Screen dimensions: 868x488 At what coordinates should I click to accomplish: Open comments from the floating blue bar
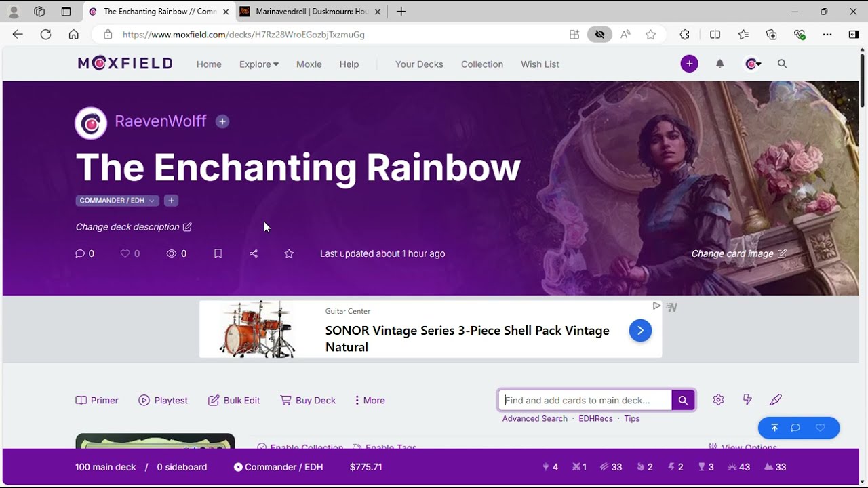[796, 428]
